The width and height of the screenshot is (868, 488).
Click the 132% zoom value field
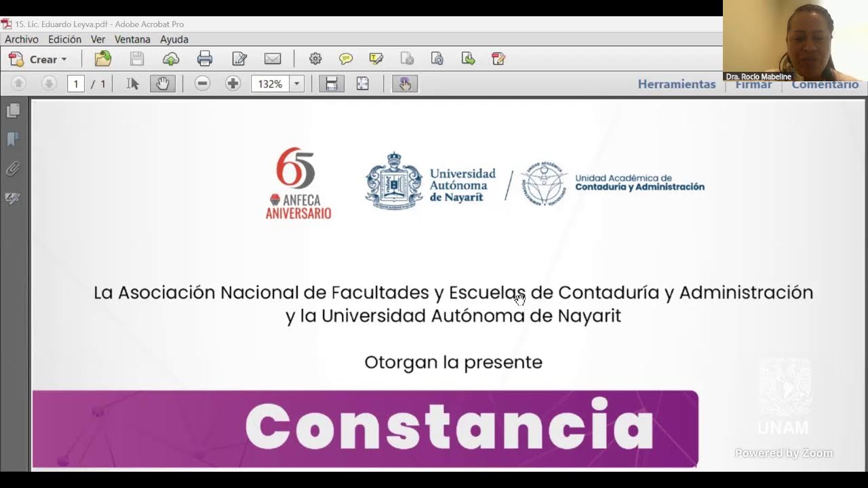(x=271, y=84)
